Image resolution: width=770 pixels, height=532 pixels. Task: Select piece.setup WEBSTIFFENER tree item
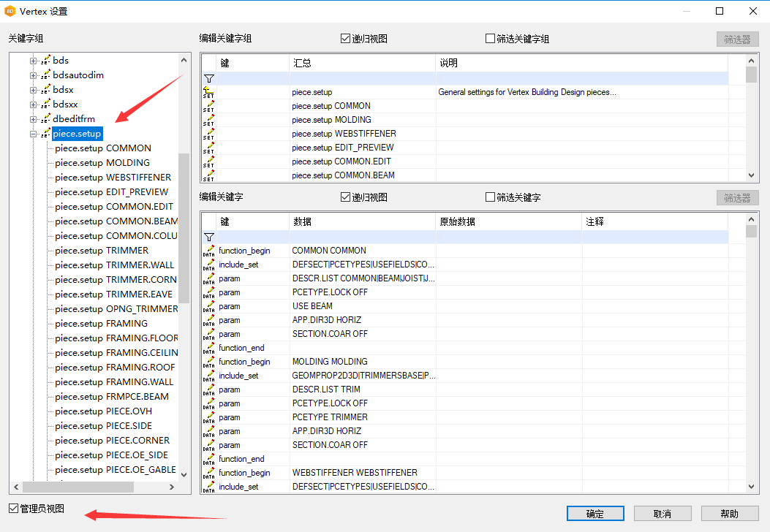pyautogui.click(x=113, y=177)
